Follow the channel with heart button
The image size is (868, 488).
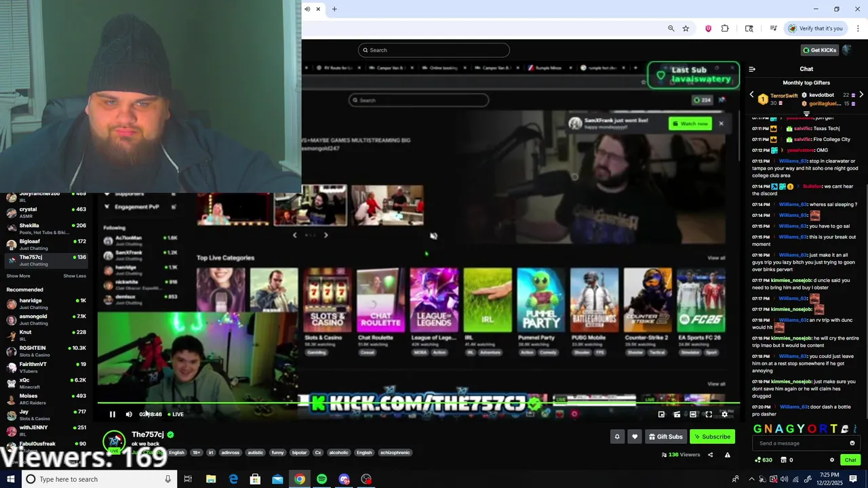[635, 436]
